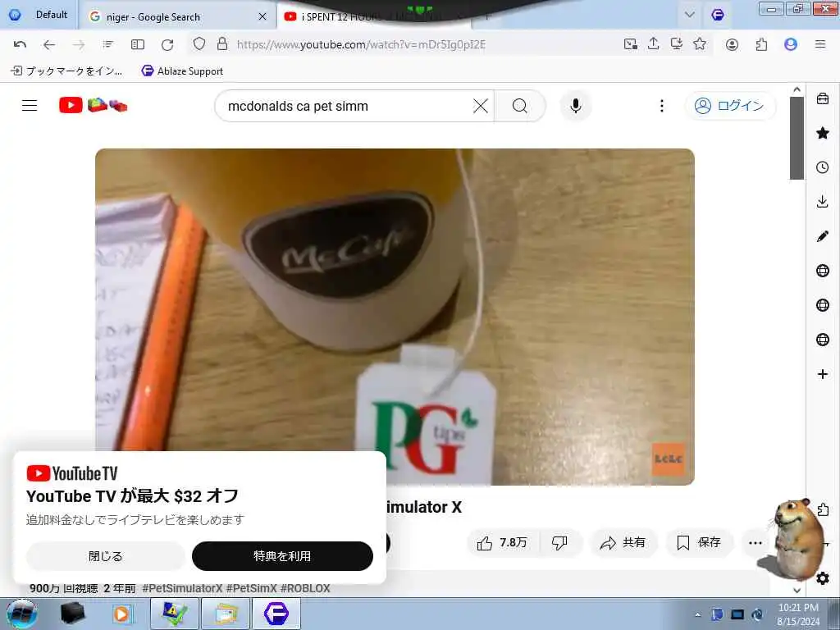840x630 pixels.
Task: Open sidebar downloads panel
Action: 823,202
